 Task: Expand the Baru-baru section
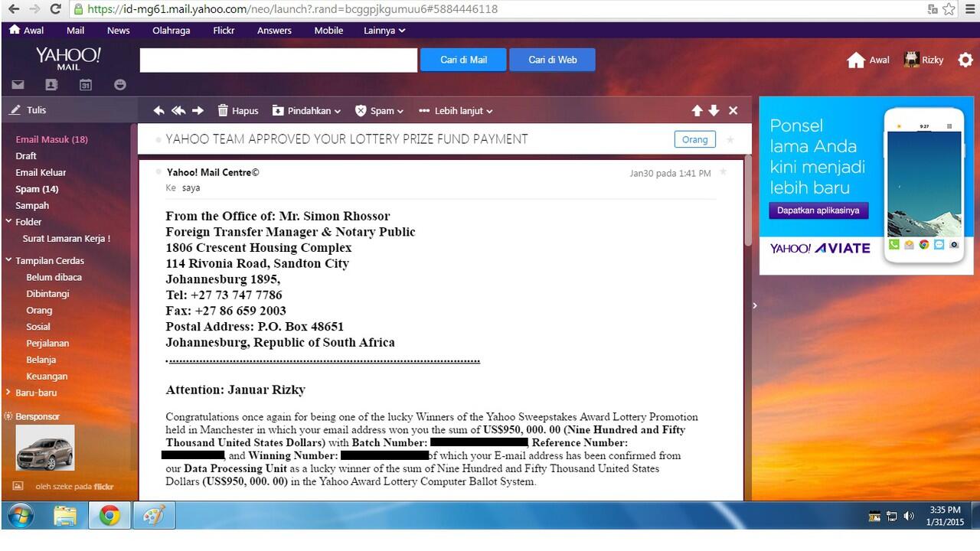[8, 393]
